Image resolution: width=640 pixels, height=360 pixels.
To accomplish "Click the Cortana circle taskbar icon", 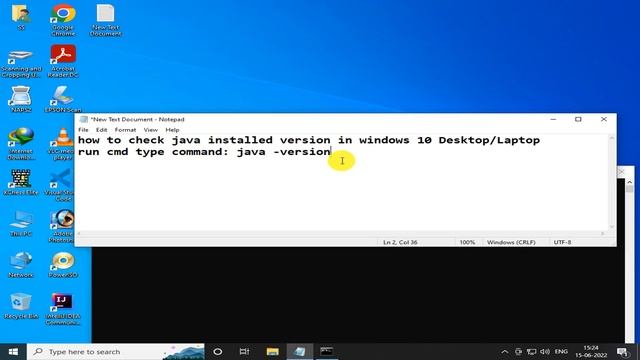I will coord(218,351).
